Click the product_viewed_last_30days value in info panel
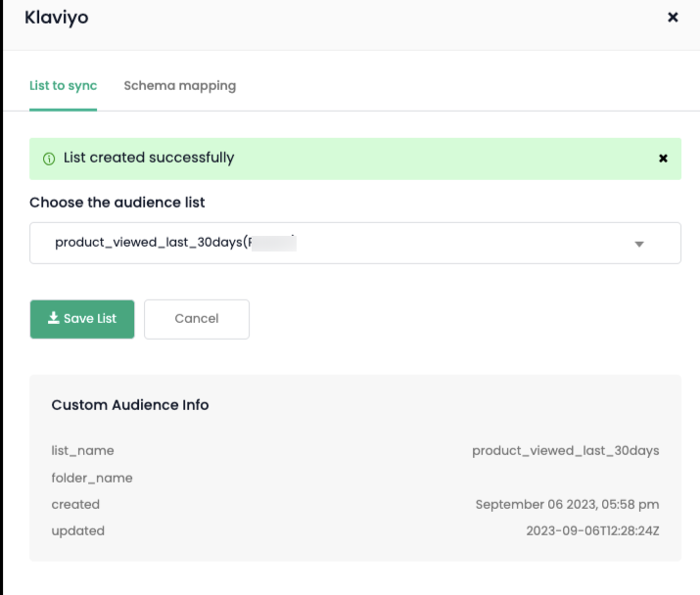 coord(566,451)
